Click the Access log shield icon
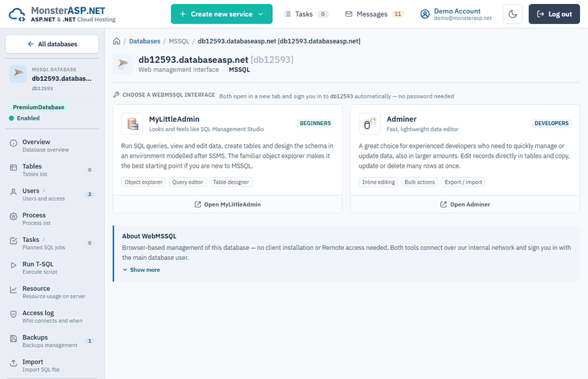588x379 pixels. [13, 314]
